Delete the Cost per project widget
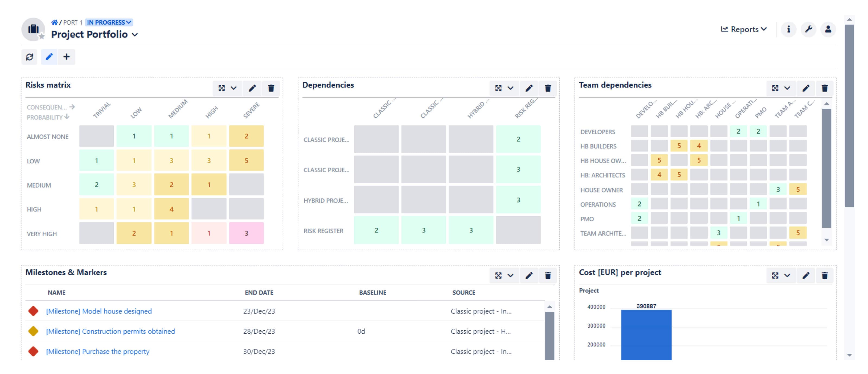This screenshot has height=374, width=868. coord(825,276)
